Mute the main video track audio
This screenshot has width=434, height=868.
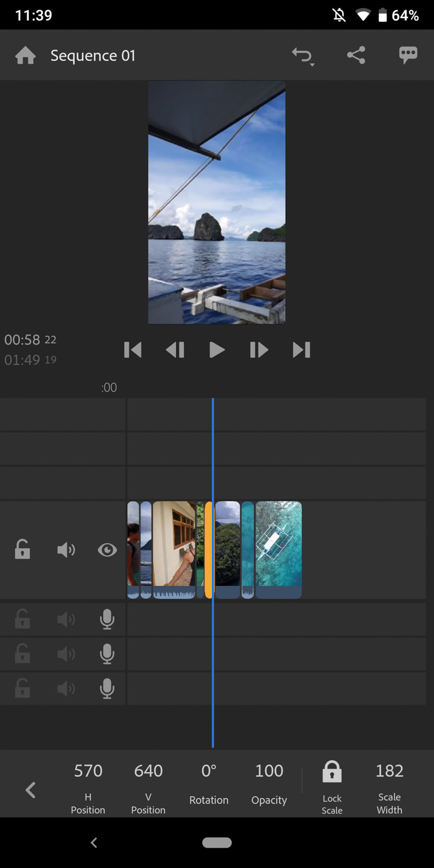pos(66,550)
